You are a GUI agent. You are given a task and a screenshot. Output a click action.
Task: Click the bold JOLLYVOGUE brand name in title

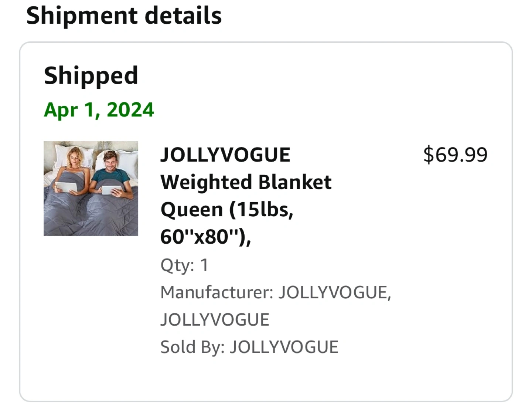click(225, 155)
